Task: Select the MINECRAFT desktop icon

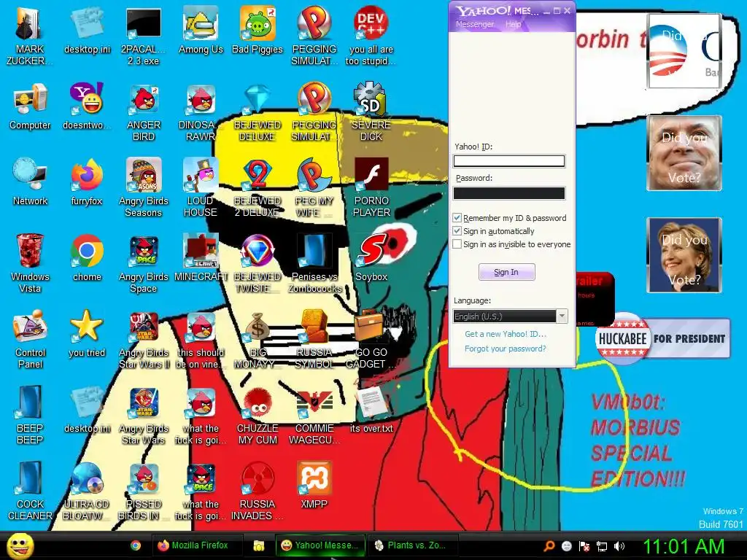Action: [x=201, y=258]
